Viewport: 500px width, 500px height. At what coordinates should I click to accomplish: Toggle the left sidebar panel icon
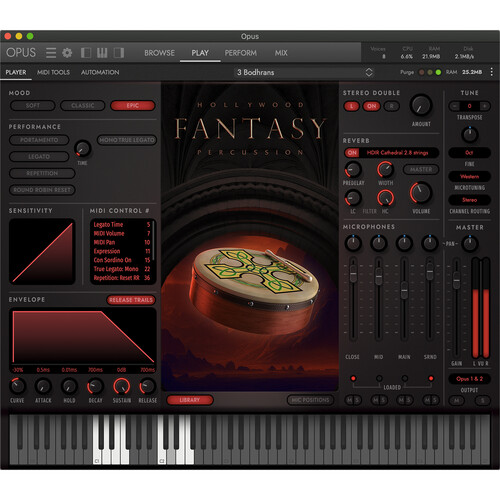pyautogui.click(x=86, y=53)
